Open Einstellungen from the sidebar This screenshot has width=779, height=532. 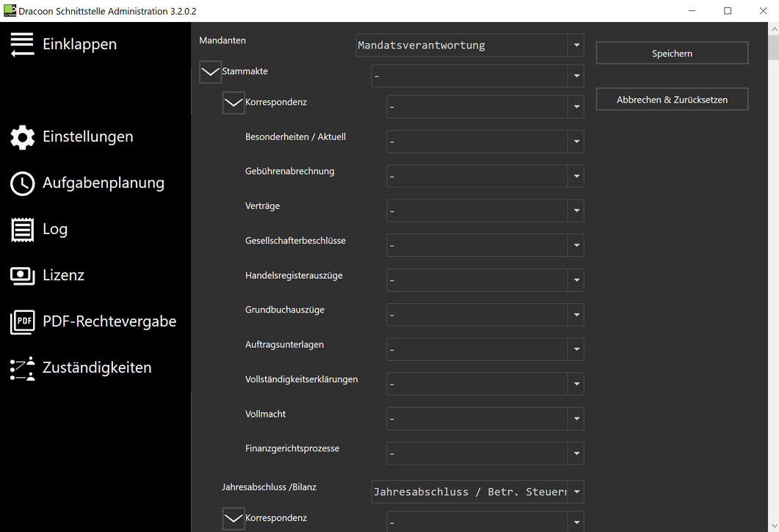tap(88, 136)
